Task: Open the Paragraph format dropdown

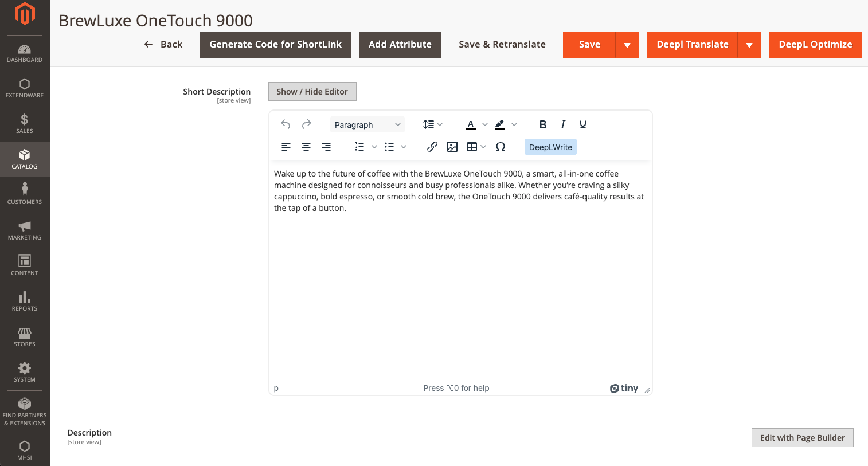Action: click(367, 124)
